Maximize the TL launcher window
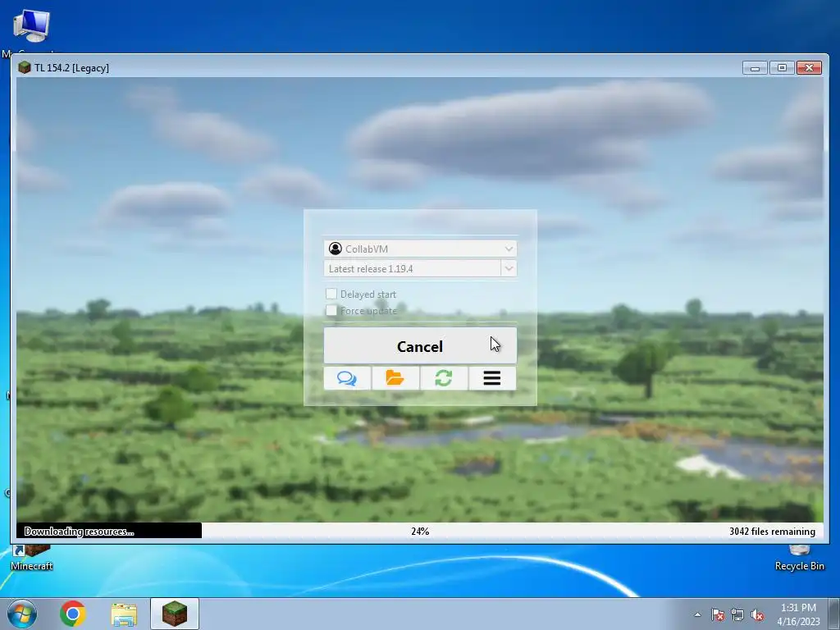This screenshot has height=630, width=840. point(782,68)
